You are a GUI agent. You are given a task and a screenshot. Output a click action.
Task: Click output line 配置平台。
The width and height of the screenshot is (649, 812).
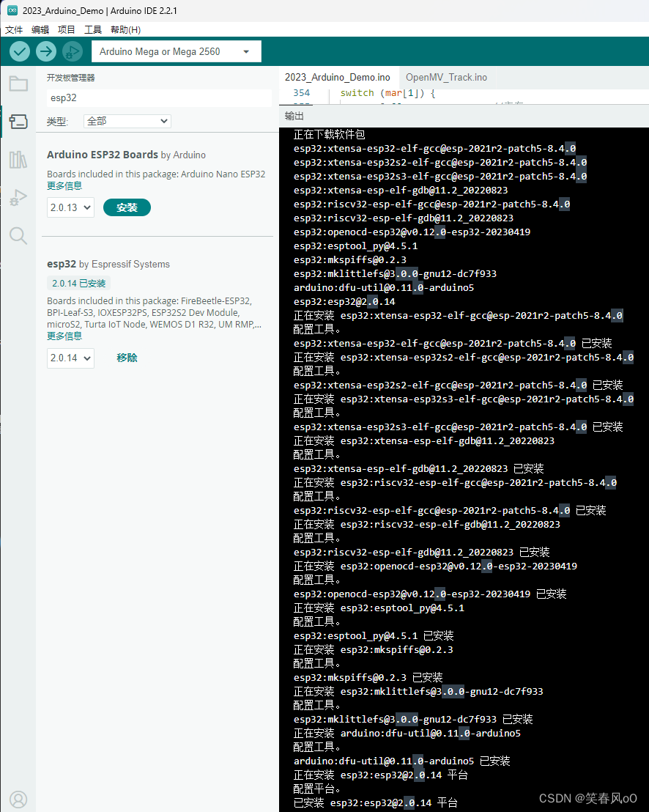[x=316, y=789]
